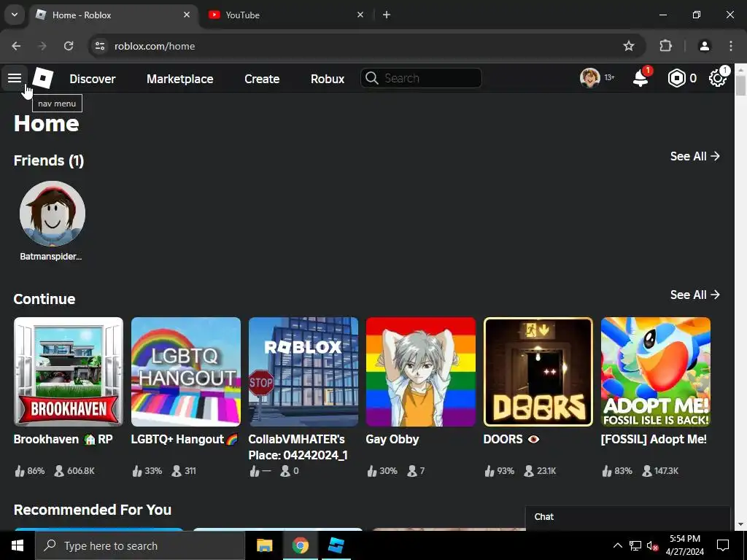Click the [FOSSIL] Adopt Me! title
747x560 pixels.
tap(654, 439)
